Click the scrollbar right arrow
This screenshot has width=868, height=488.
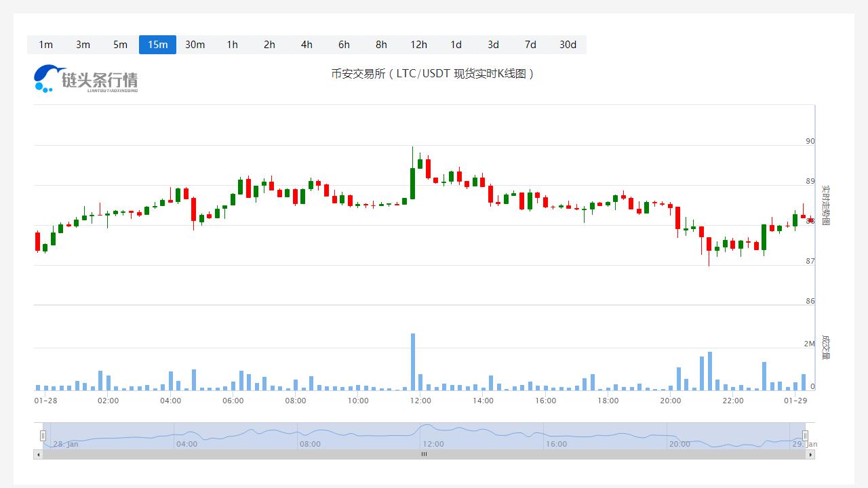(810, 454)
